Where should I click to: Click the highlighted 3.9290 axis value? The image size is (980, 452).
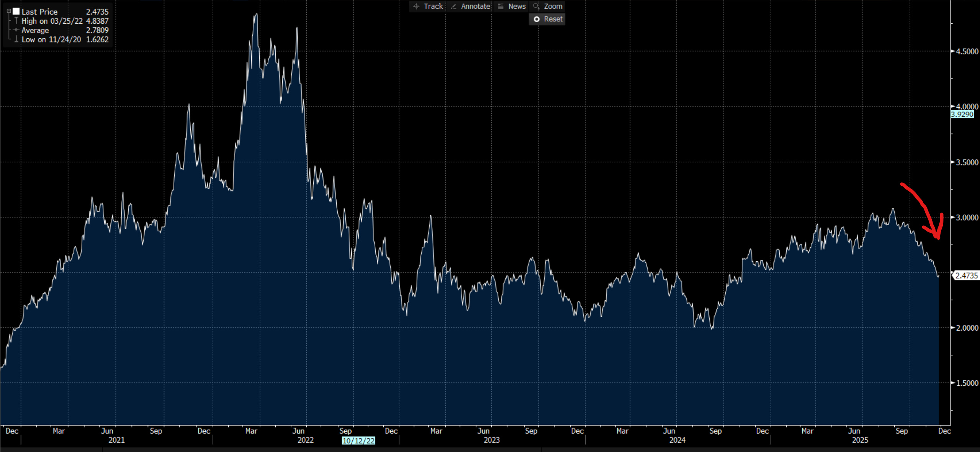pyautogui.click(x=962, y=114)
